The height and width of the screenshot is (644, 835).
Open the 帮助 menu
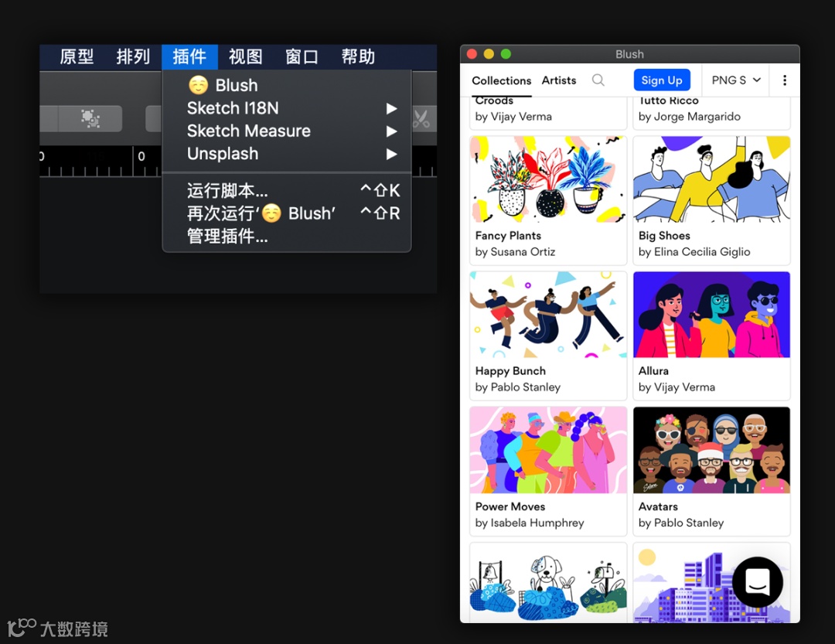[x=359, y=56]
